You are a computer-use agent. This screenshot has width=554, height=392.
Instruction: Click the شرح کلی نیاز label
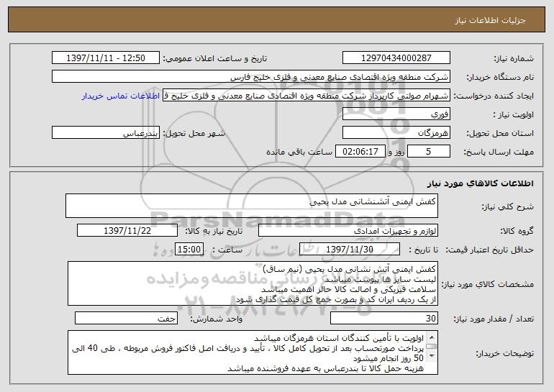(508, 206)
